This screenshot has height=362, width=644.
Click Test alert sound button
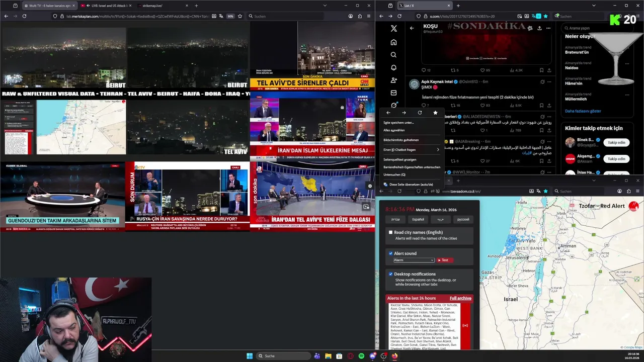(x=444, y=260)
